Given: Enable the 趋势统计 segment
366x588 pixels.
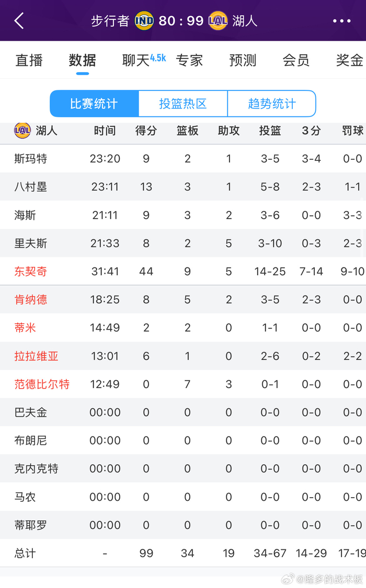Looking at the screenshot, I should [x=272, y=104].
